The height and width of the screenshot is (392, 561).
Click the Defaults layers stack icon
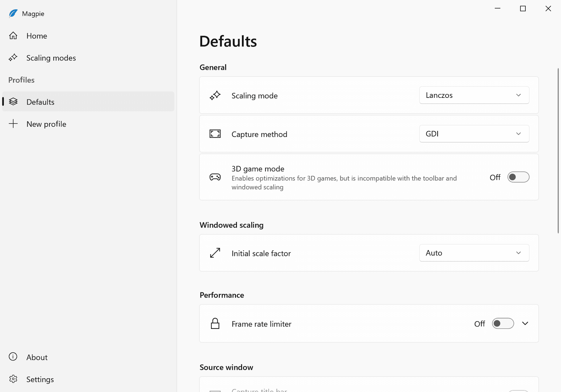click(13, 102)
